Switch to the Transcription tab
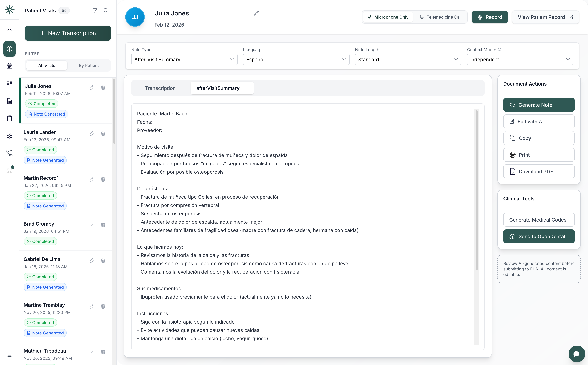Image resolution: width=588 pixels, height=365 pixels. click(160, 88)
